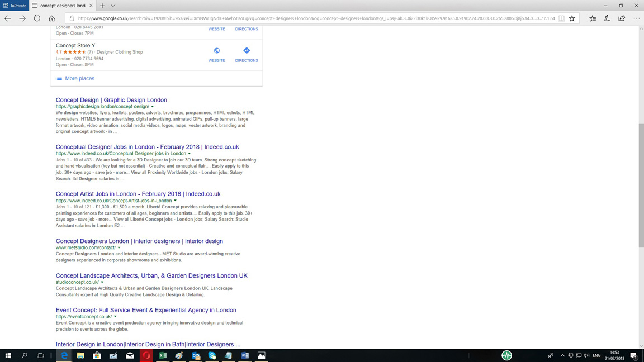Open Concept Store Y directions icon
Screen dimensions: 644x362
click(247, 51)
